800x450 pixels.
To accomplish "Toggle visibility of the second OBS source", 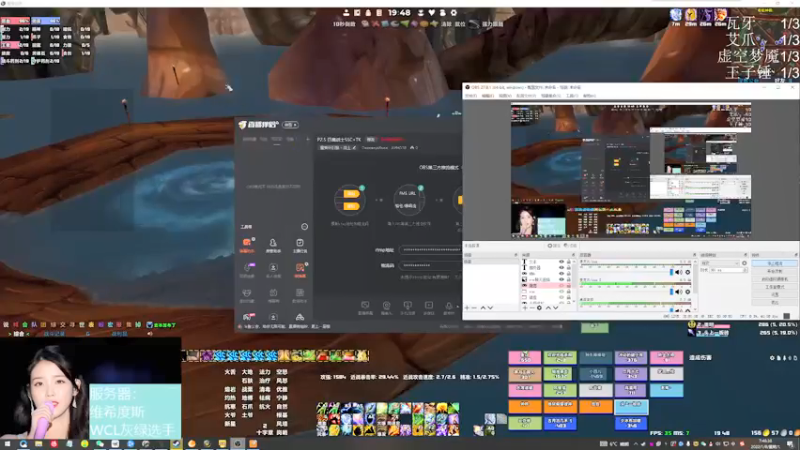I will click(561, 268).
